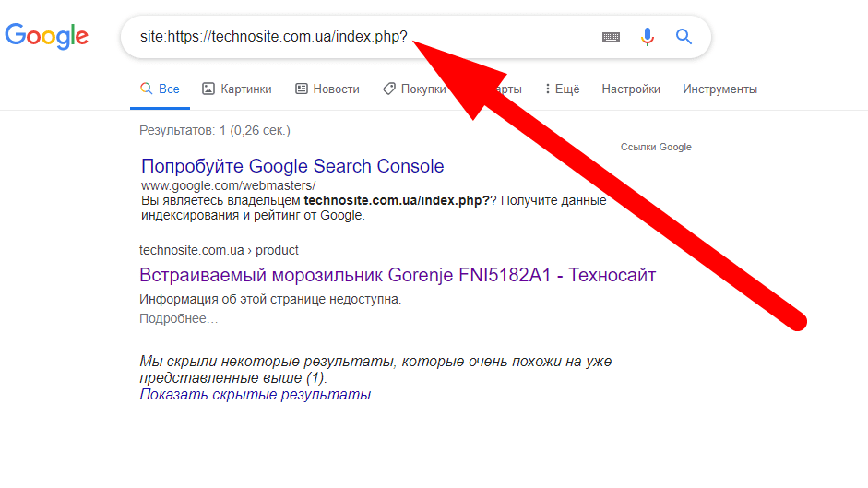868x488 pixels.
Task: Click the Google logo
Action: click(46, 36)
